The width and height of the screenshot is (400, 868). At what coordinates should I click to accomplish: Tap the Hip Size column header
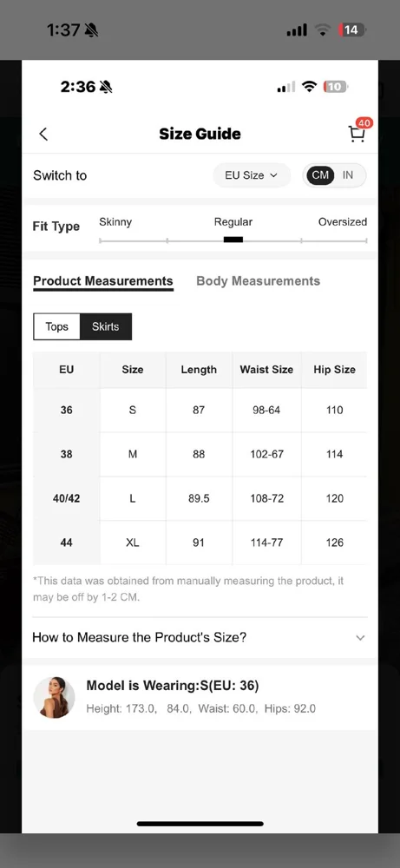coord(334,370)
